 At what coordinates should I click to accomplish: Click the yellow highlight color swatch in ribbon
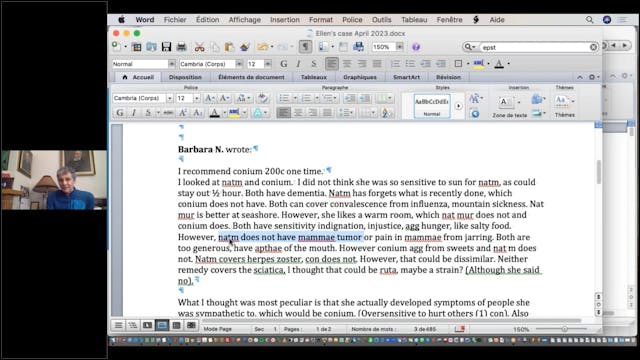[234, 113]
